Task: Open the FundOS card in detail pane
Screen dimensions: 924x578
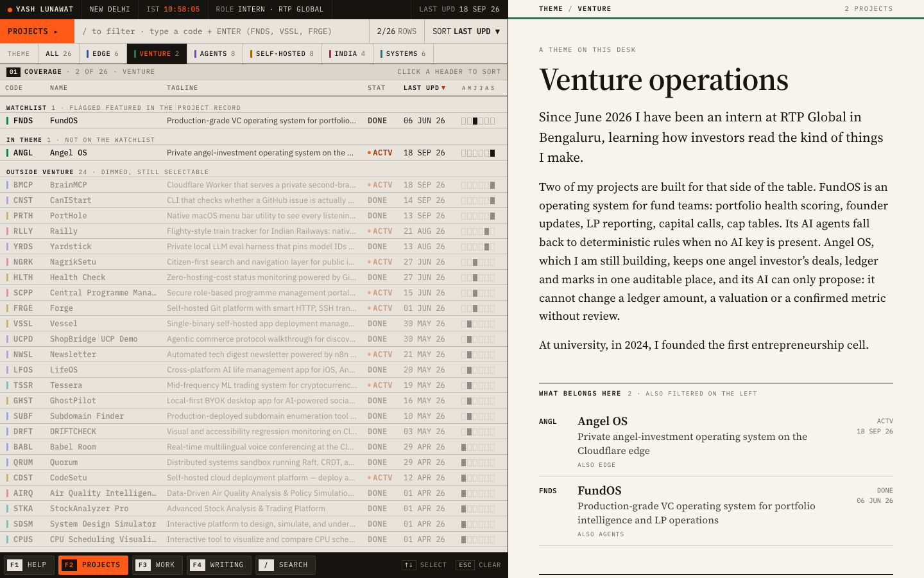Action: tap(716, 511)
